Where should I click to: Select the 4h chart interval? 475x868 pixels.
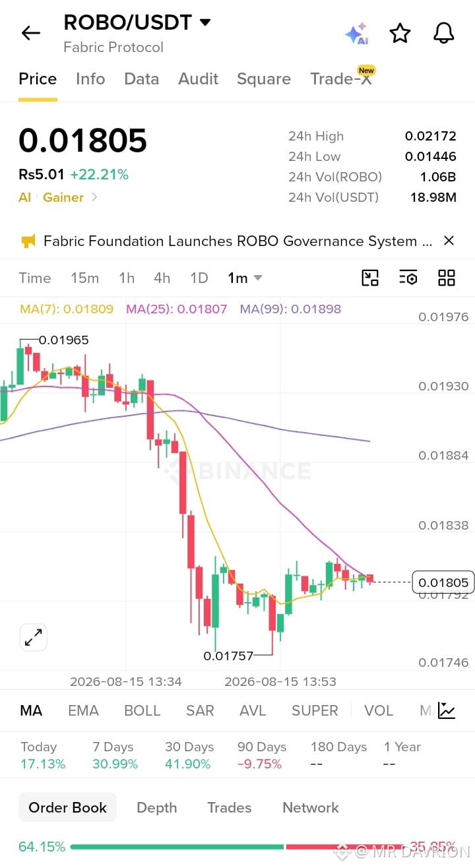pyautogui.click(x=162, y=278)
